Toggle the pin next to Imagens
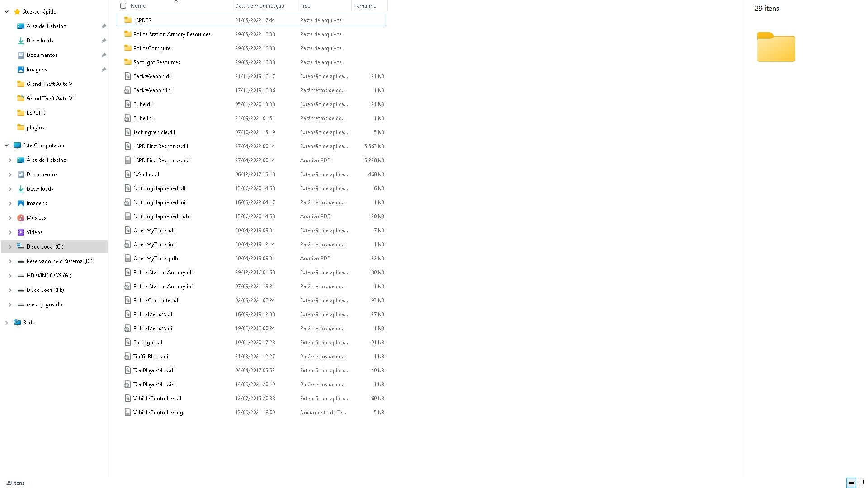This screenshot has width=868, height=488. click(104, 70)
